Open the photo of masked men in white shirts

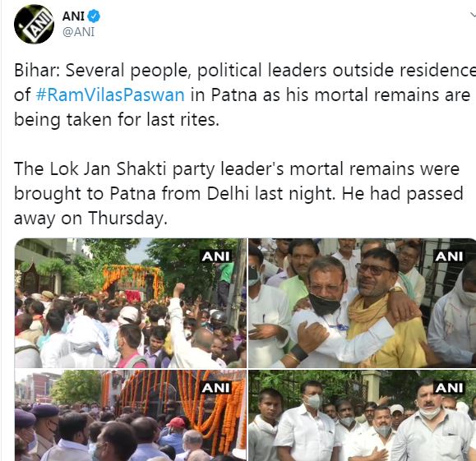pos(363,415)
